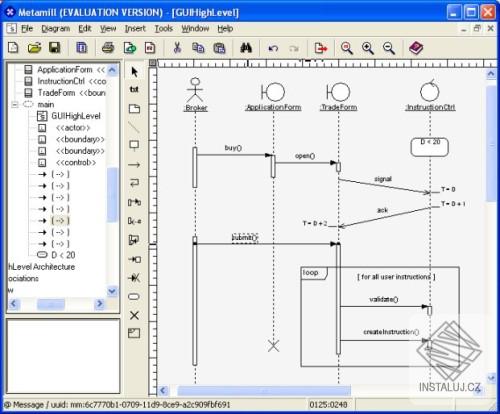Open the Insert menu

[x=135, y=29]
